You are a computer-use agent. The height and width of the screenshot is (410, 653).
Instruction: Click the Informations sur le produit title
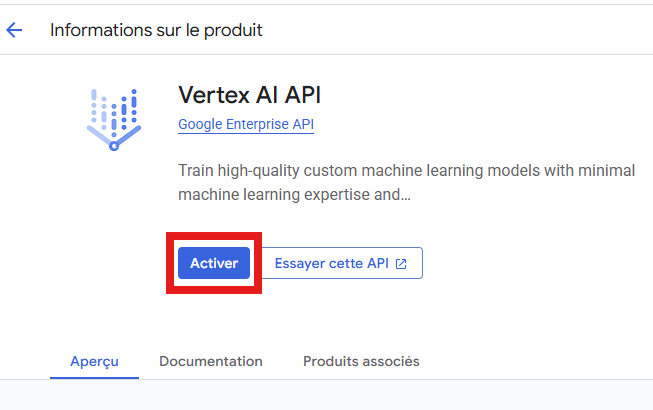(156, 30)
